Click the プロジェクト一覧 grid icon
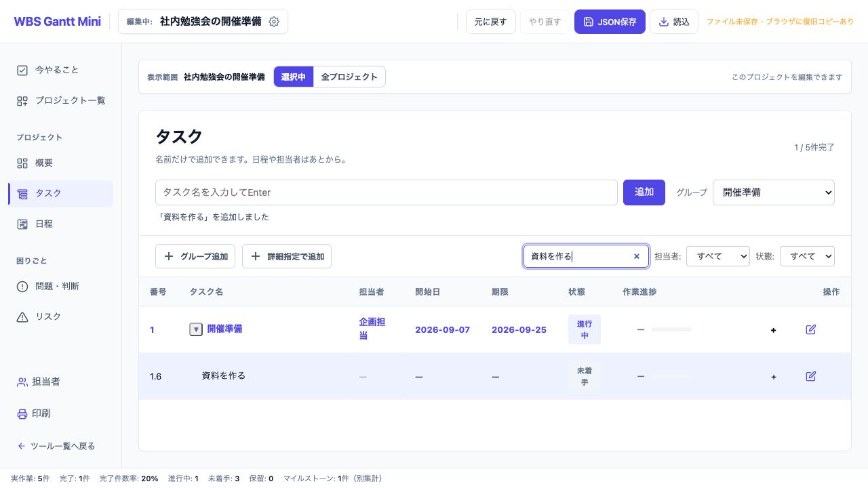This screenshot has width=868, height=488. pyautogui.click(x=22, y=100)
